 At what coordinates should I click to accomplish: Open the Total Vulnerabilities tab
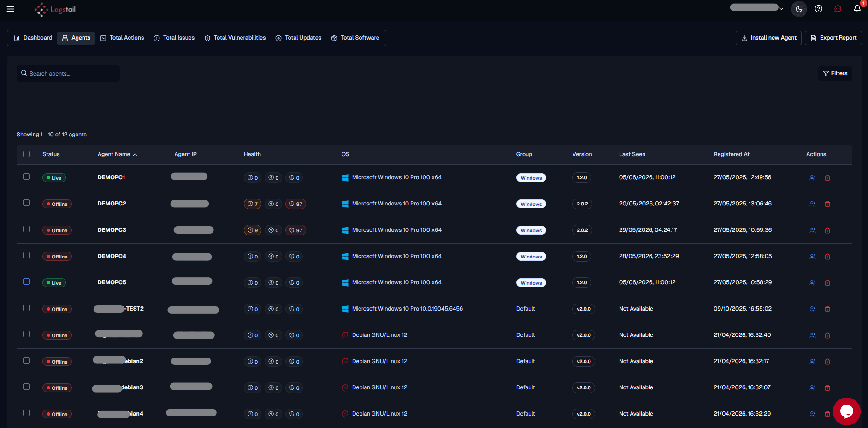(x=235, y=38)
